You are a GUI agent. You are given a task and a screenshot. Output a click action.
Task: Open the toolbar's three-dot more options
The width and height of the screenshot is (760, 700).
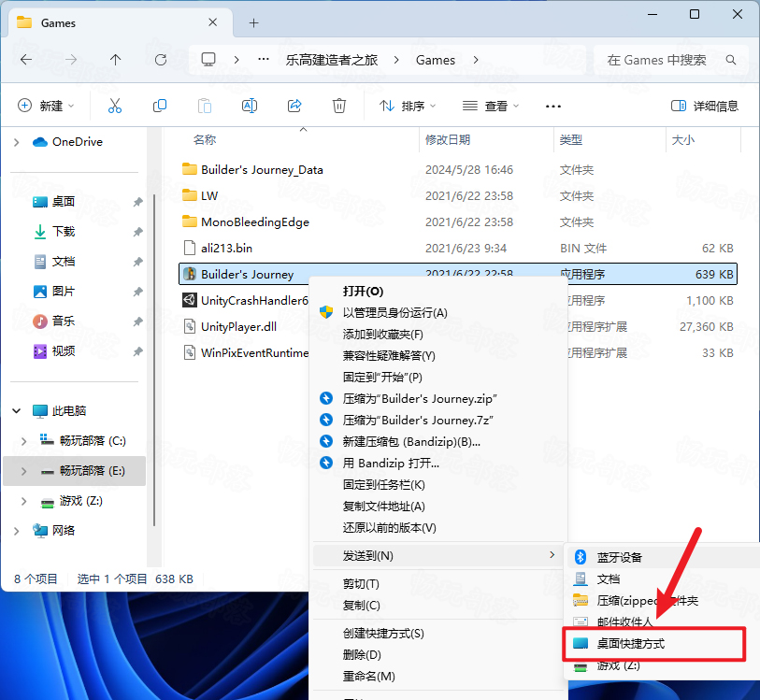coord(553,107)
